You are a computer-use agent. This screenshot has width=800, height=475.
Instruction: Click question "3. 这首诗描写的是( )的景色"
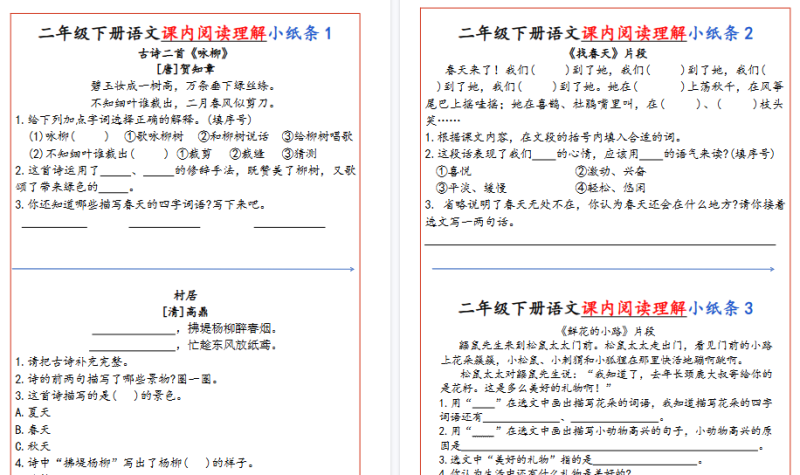98,395
